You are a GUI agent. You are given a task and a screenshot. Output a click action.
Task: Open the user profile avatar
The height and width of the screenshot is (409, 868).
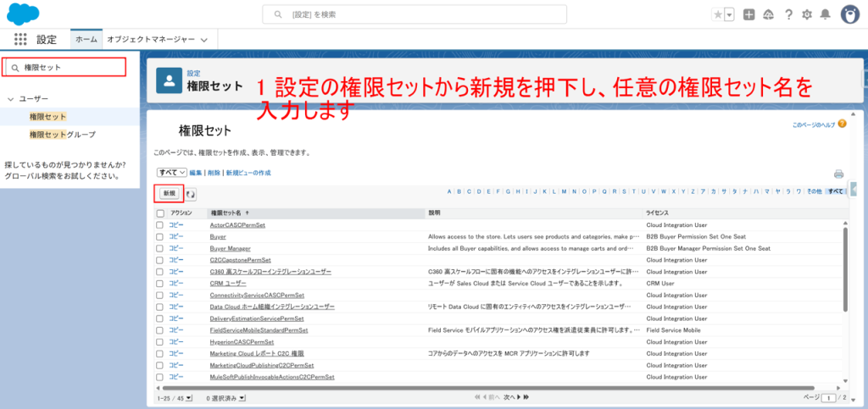pos(850,14)
